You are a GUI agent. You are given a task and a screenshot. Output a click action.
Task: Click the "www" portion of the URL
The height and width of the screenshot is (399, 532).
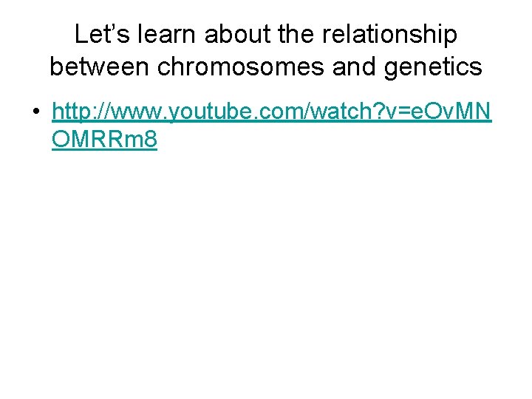[133, 113]
